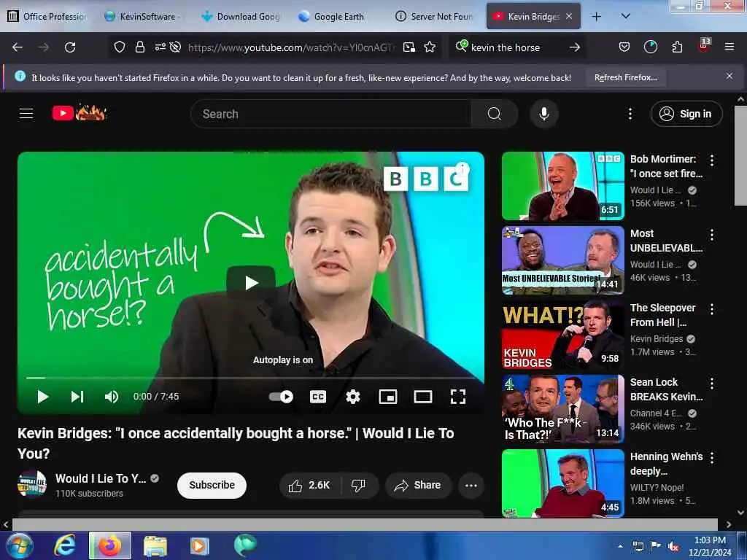Image resolution: width=747 pixels, height=560 pixels.
Task: Open the YouTube guide hamburger menu
Action: [x=26, y=113]
